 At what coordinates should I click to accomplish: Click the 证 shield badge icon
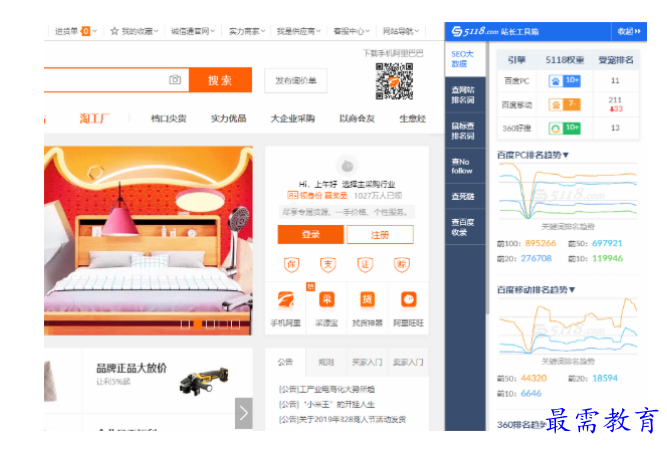pyautogui.click(x=365, y=264)
